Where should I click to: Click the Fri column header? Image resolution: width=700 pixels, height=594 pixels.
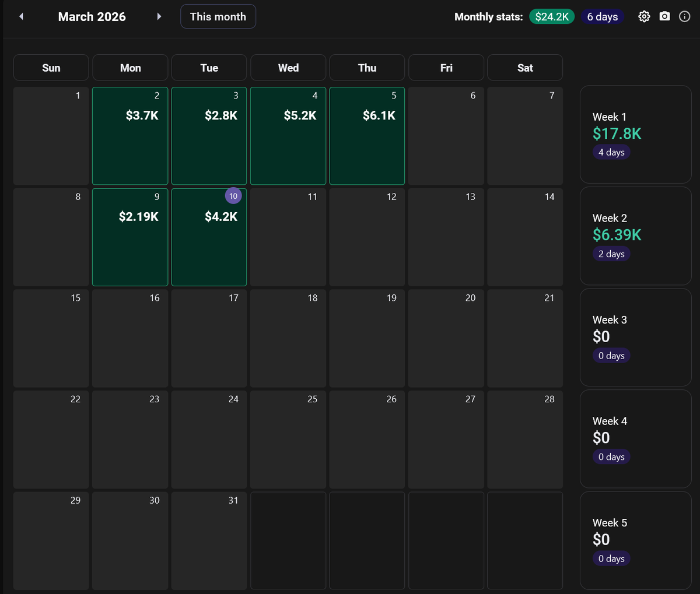(446, 68)
